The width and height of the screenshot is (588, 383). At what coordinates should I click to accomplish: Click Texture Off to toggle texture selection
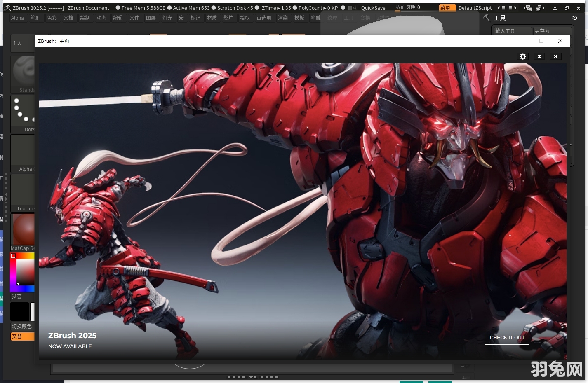pos(23,190)
